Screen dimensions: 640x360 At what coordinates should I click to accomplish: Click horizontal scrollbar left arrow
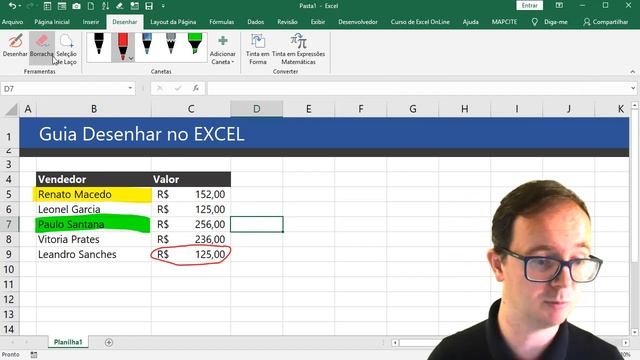[395, 343]
